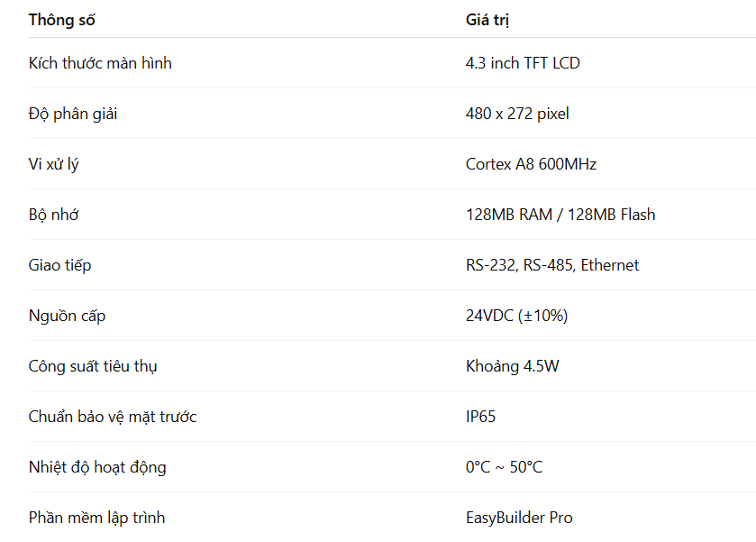
Task: Click the "128MB RAM / 128MB Flash" value
Action: point(560,215)
